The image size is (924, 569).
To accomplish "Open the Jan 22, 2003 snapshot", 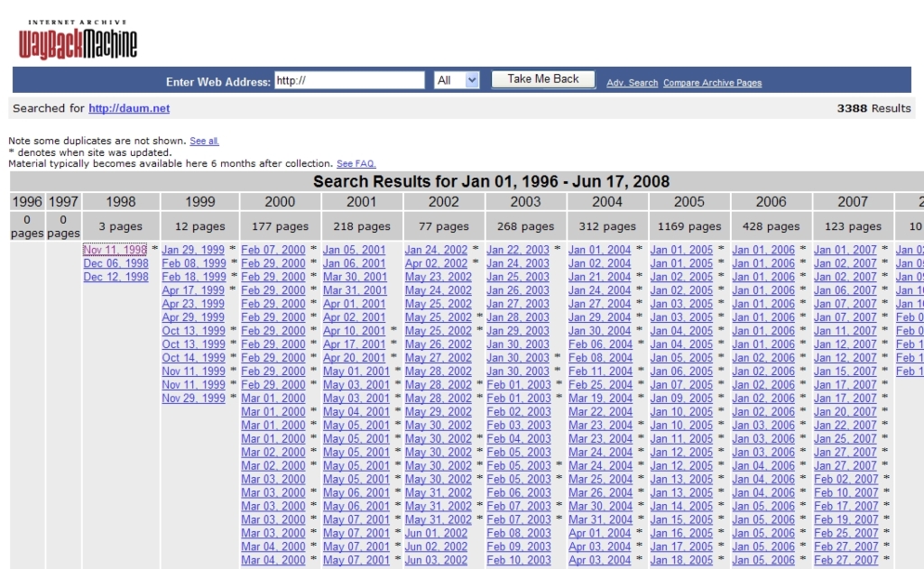I will pyautogui.click(x=518, y=250).
